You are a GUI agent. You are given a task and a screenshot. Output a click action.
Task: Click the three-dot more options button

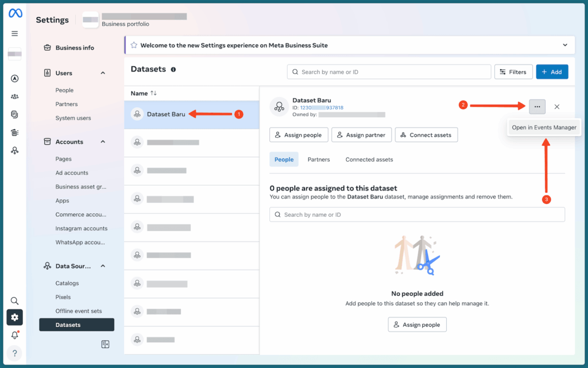pos(537,106)
